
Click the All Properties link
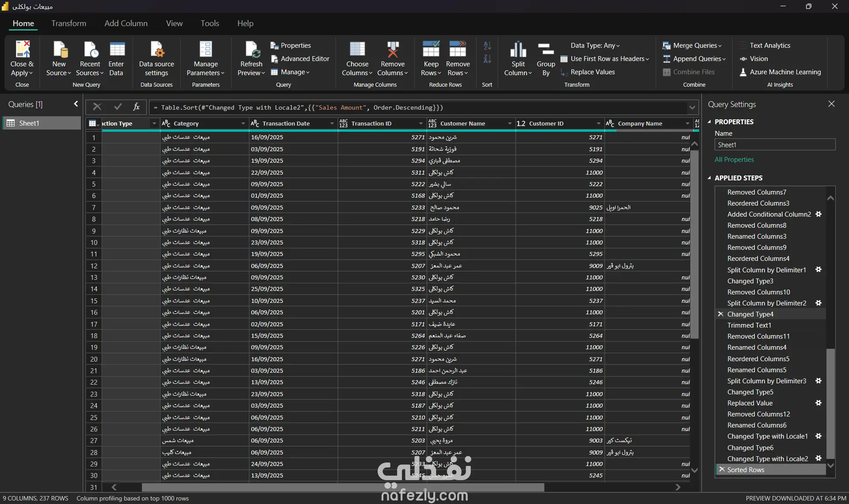point(734,160)
